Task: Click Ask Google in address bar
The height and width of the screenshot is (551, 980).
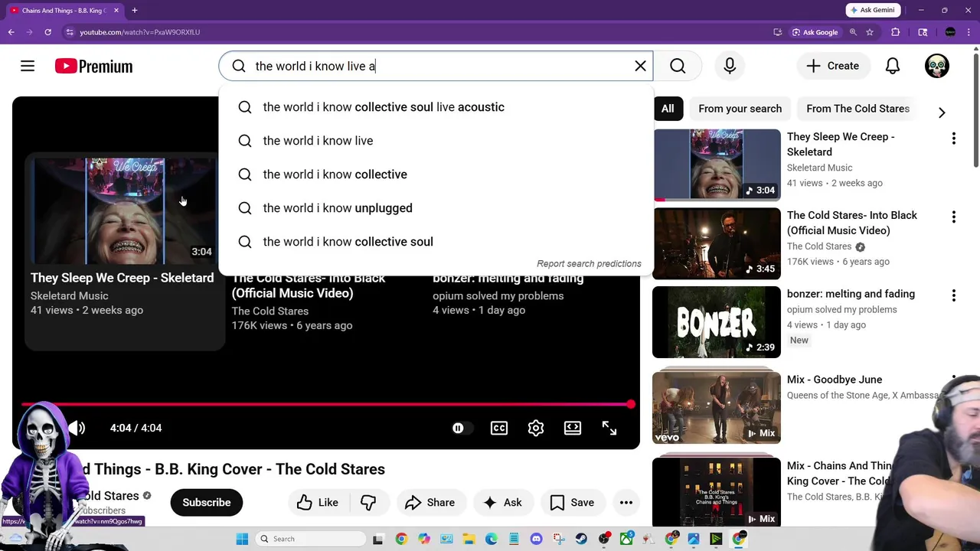Action: coord(815,32)
